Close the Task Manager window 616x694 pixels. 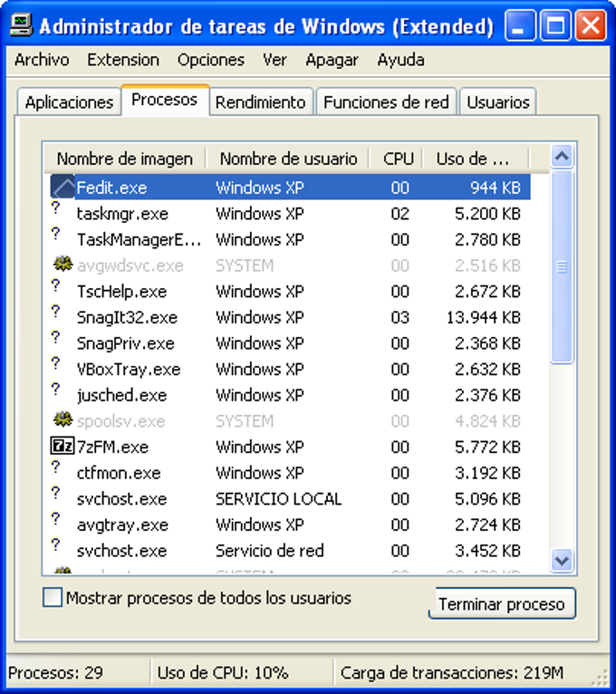[591, 25]
